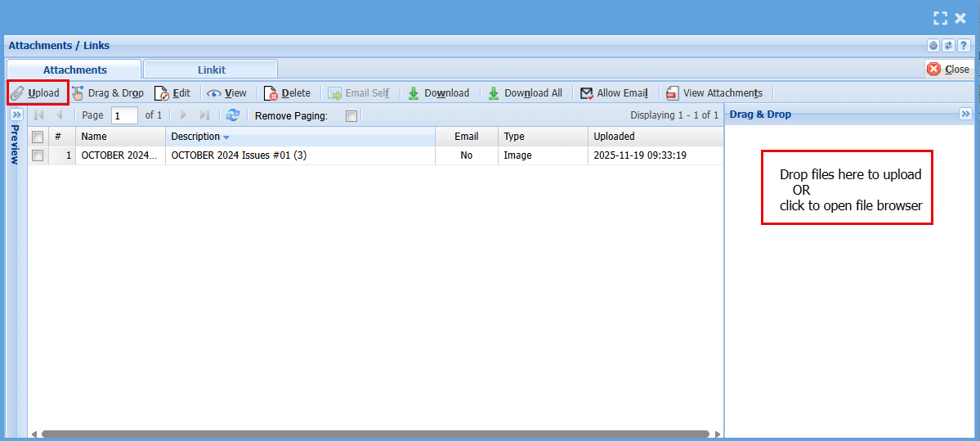Click the gear settings icon in header
980x441 pixels.
coord(933,45)
